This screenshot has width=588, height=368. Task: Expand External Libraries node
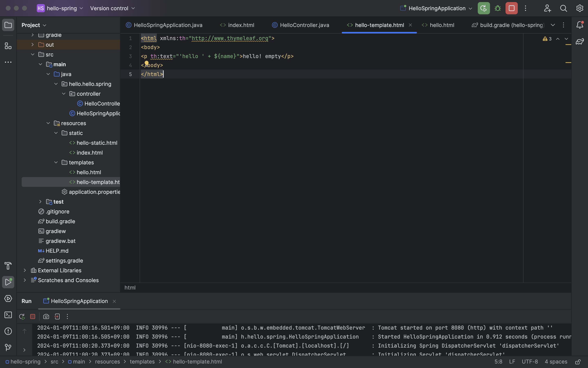(25, 270)
